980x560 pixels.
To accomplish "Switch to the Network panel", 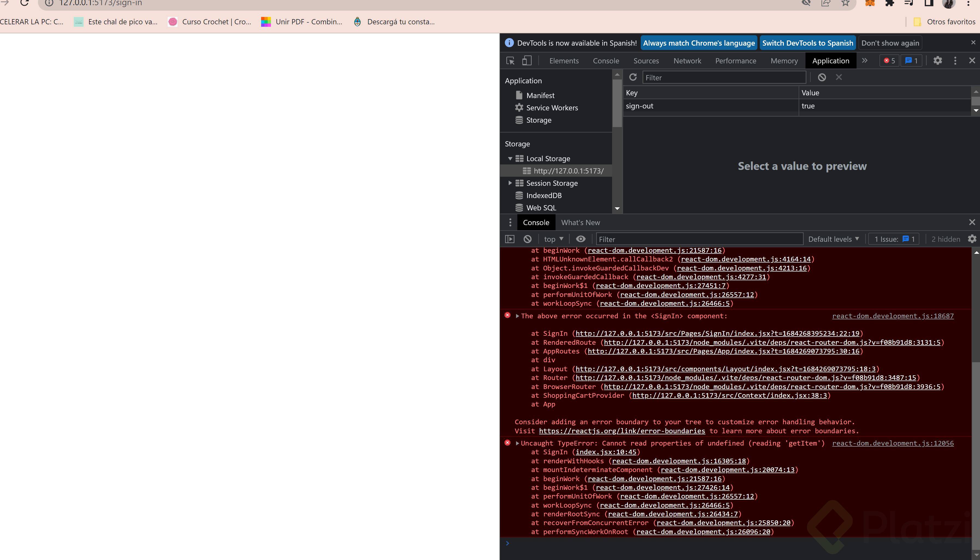I will [x=687, y=61].
